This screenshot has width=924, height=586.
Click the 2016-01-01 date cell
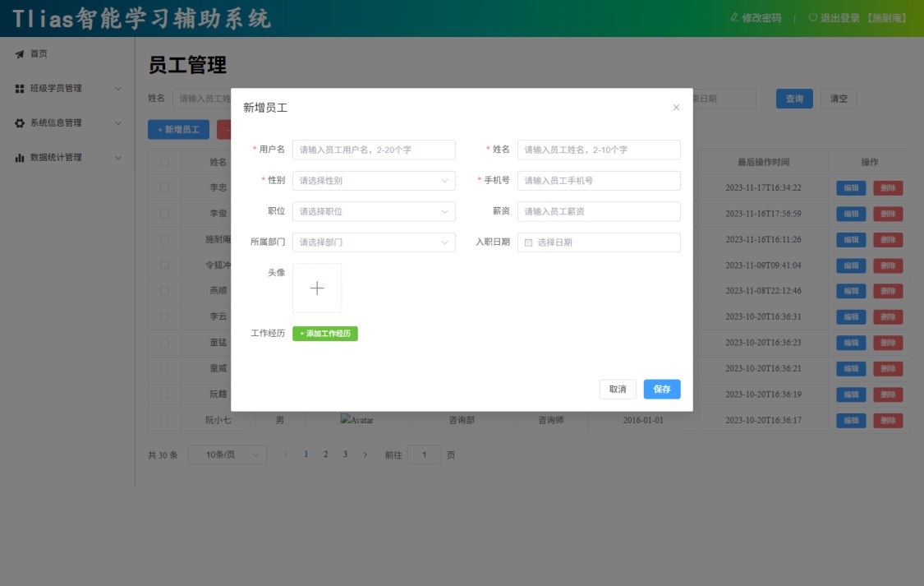pos(643,420)
